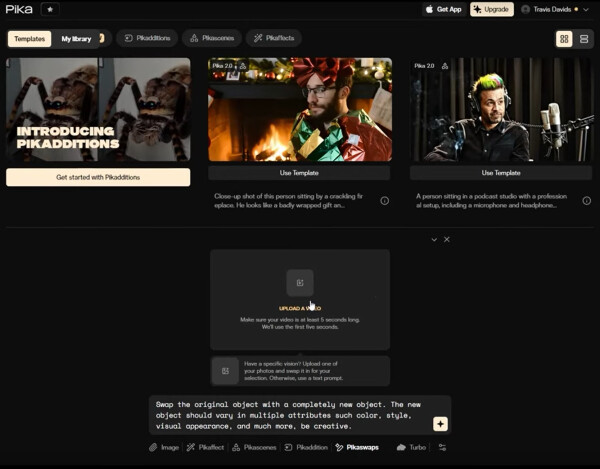Open the Travis Davids account dropdown
This screenshot has height=469, width=600.
(x=555, y=9)
